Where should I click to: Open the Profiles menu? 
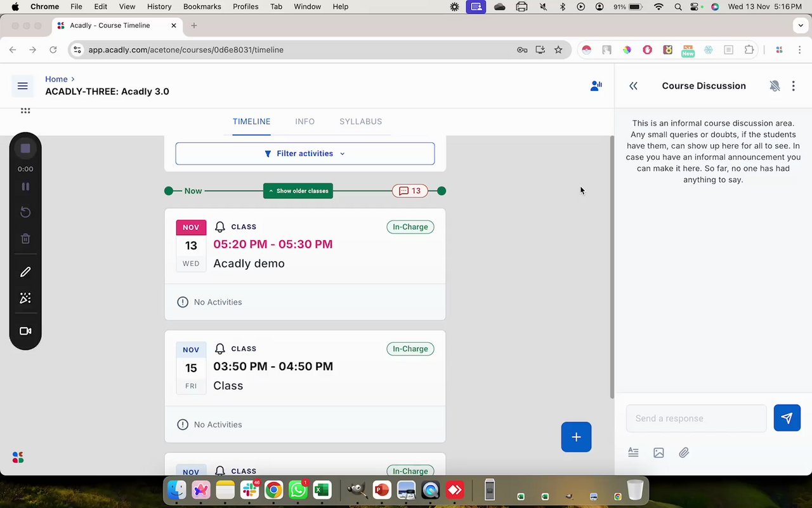tap(246, 6)
